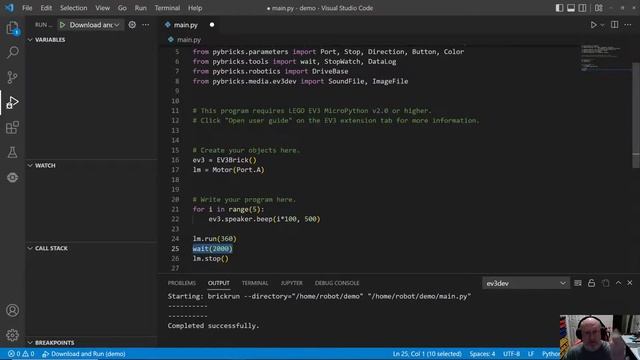This screenshot has width=640, height=360.
Task: Click errors and warnings status indicator
Action: (21, 354)
